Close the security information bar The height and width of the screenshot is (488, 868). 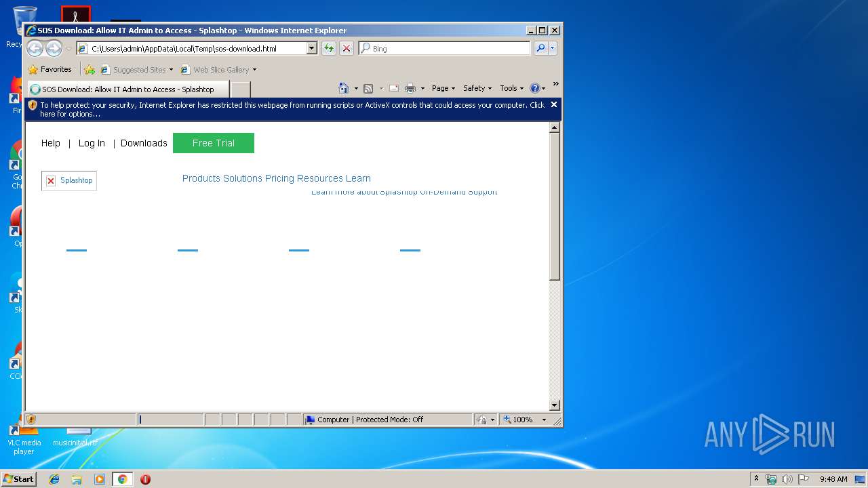[x=554, y=104]
